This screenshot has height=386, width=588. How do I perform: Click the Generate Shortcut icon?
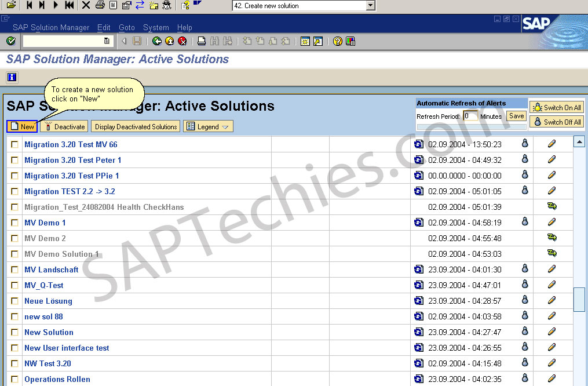(x=318, y=41)
